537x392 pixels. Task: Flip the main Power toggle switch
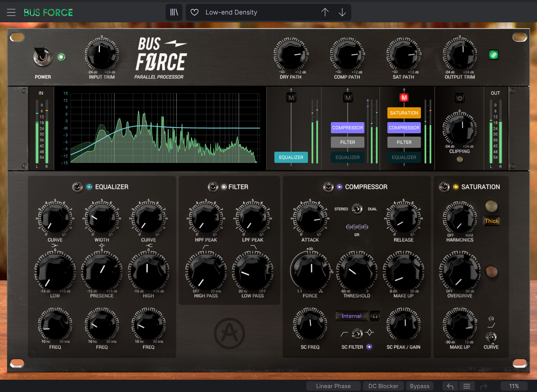(43, 57)
